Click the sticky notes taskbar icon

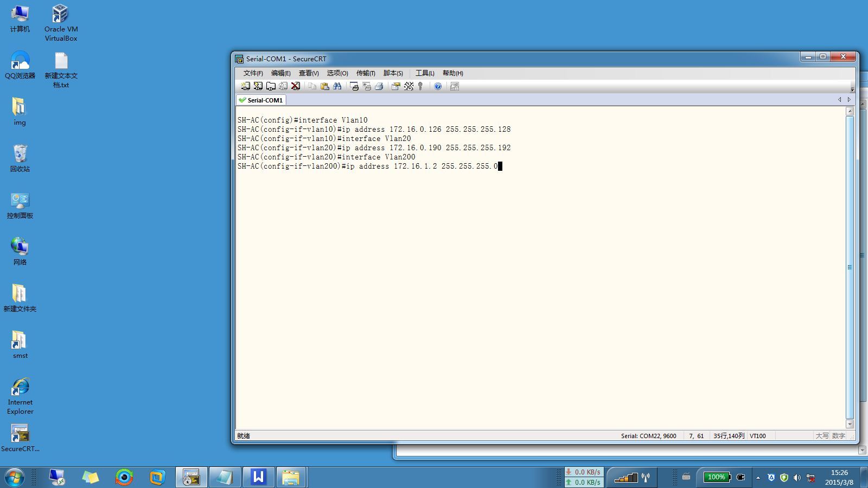tap(91, 477)
